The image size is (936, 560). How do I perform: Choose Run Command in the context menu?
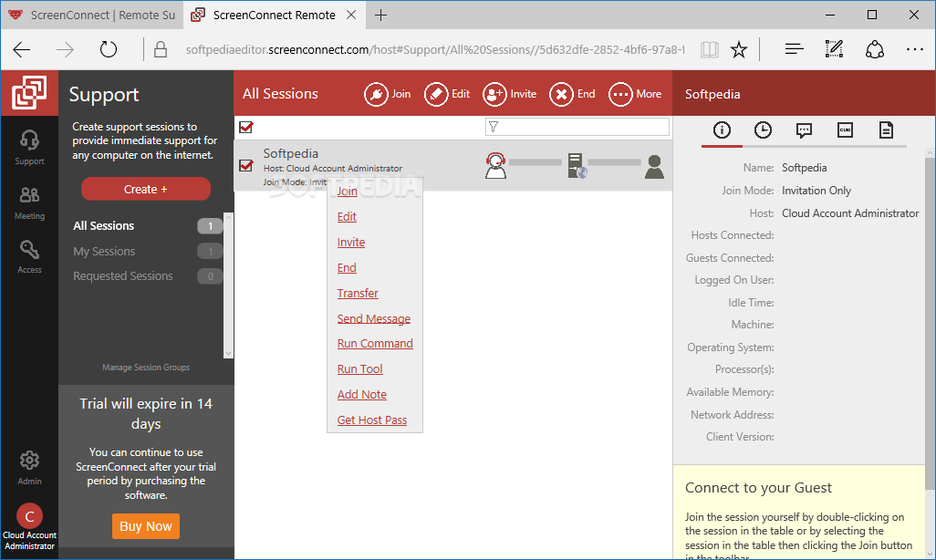click(x=375, y=344)
